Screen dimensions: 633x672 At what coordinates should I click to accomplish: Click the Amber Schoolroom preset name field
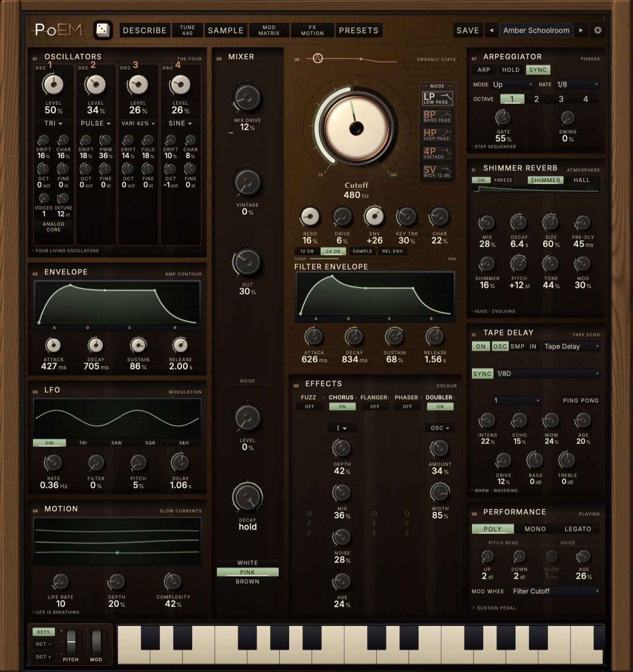point(536,30)
